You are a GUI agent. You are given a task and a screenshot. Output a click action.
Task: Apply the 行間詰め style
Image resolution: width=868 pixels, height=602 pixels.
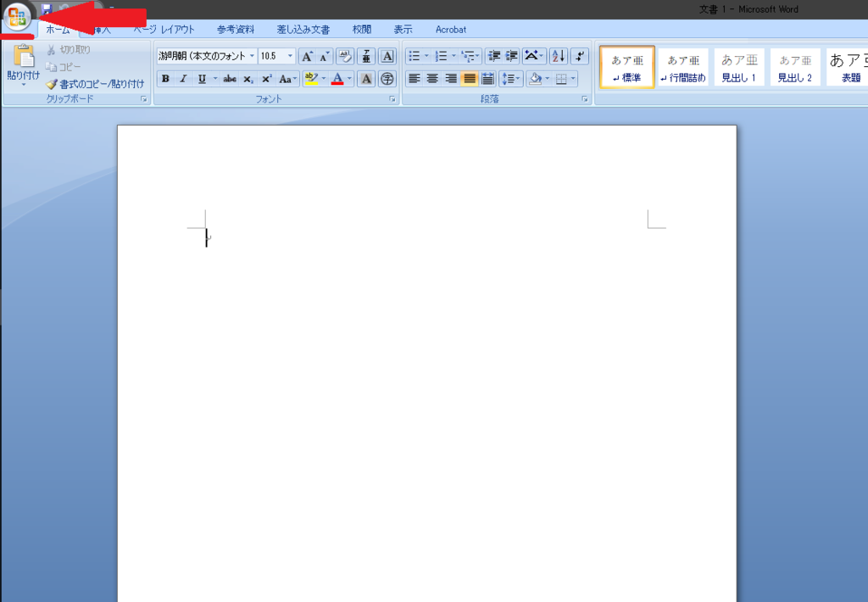(683, 68)
